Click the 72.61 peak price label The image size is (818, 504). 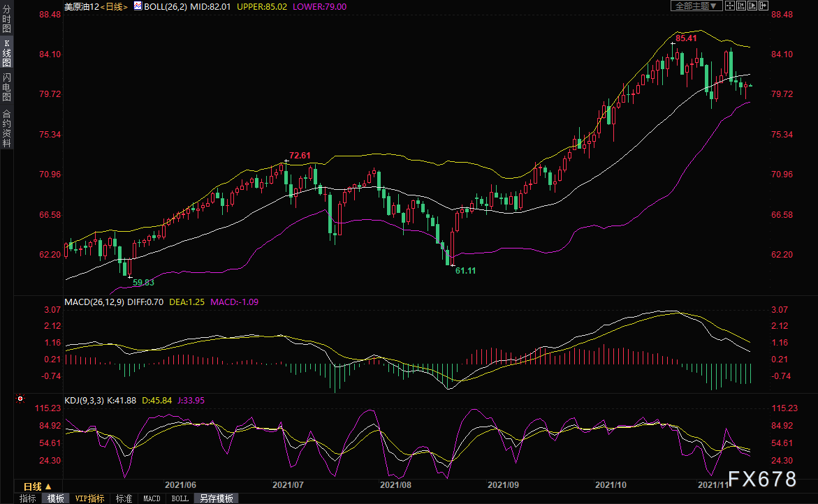(x=300, y=155)
